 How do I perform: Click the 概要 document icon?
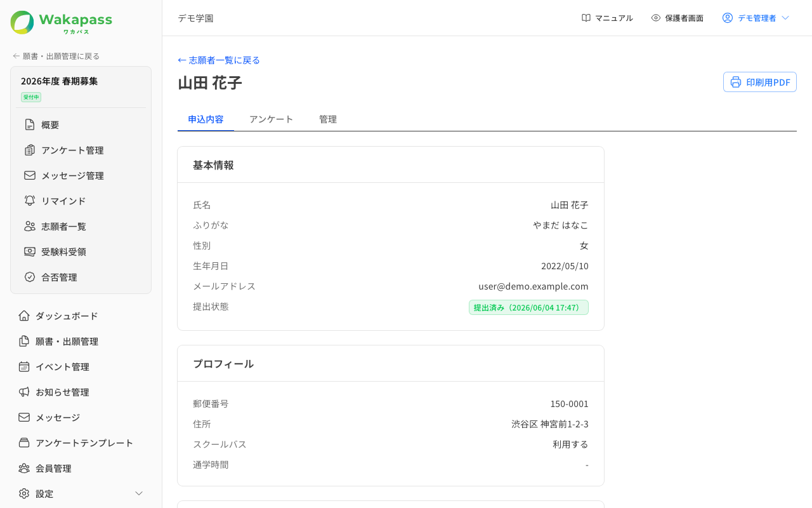tap(30, 124)
